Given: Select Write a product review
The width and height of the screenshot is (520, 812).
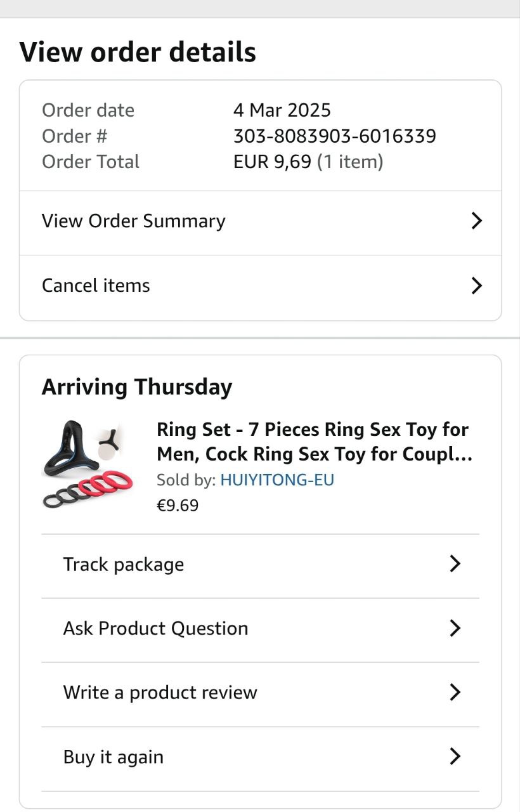Looking at the screenshot, I should (x=160, y=692).
